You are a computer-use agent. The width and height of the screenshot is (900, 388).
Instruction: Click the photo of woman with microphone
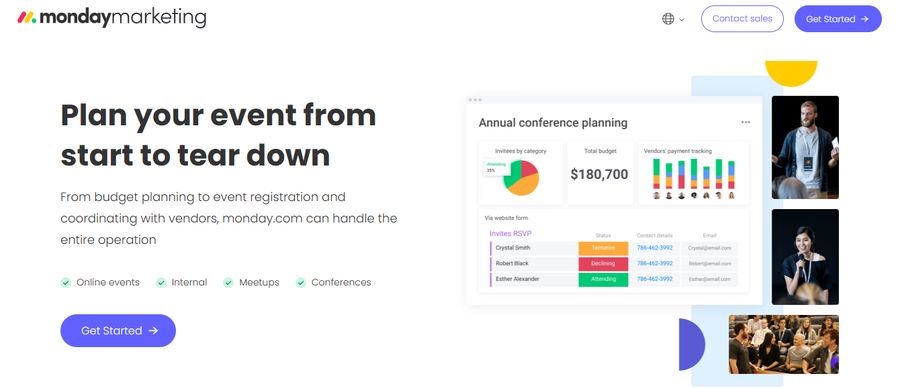tap(805, 257)
